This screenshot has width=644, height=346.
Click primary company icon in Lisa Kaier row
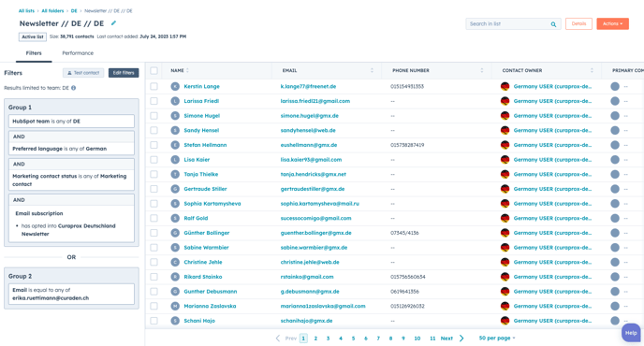click(615, 160)
